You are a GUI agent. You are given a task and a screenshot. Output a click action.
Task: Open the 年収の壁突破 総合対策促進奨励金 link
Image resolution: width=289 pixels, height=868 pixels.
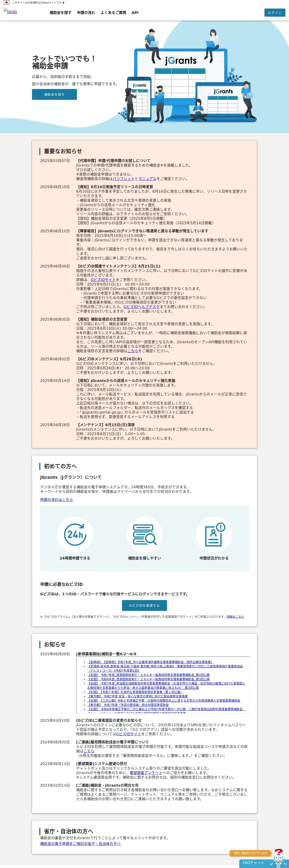(x=128, y=705)
